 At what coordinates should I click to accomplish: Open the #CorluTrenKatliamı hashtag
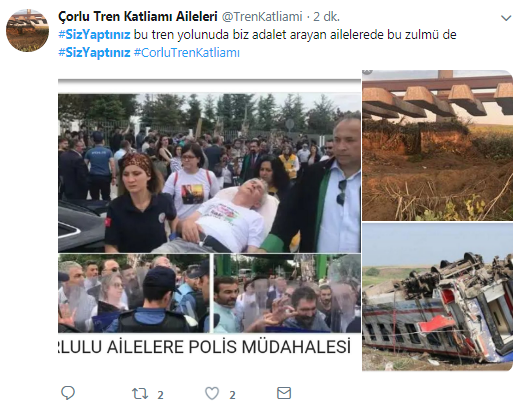tap(187, 53)
